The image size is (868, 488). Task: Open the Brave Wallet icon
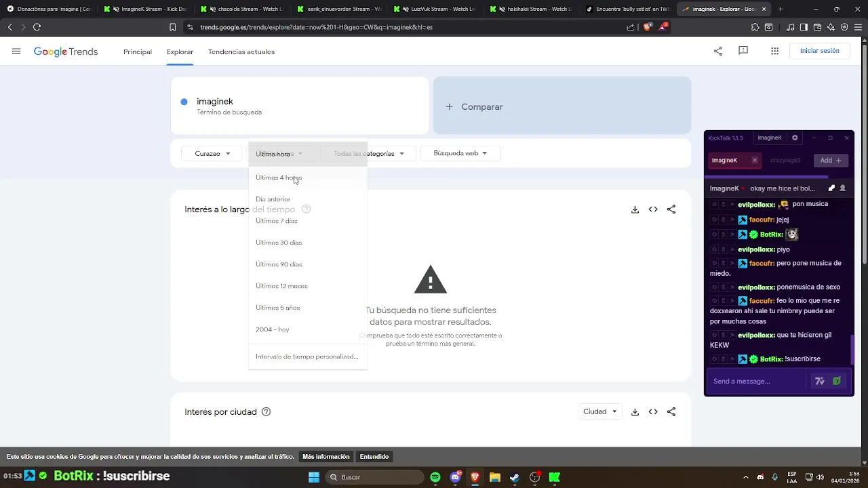tap(817, 27)
